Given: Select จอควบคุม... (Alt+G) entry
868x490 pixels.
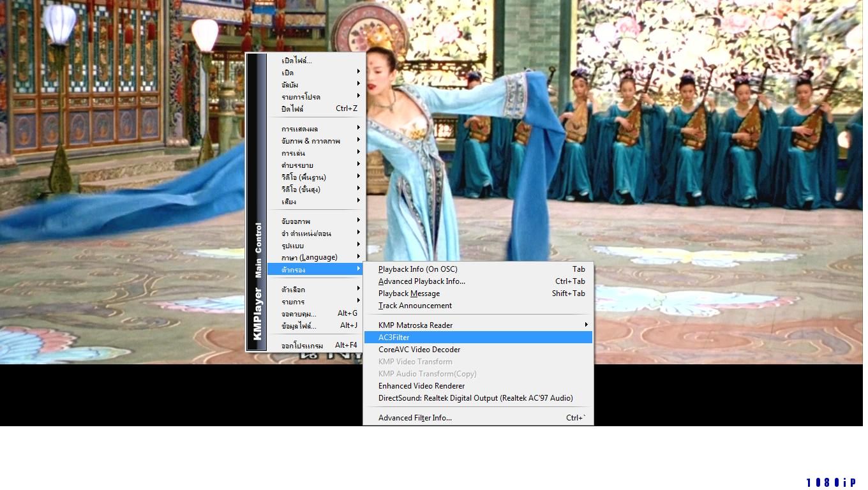Looking at the screenshot, I should [x=315, y=313].
